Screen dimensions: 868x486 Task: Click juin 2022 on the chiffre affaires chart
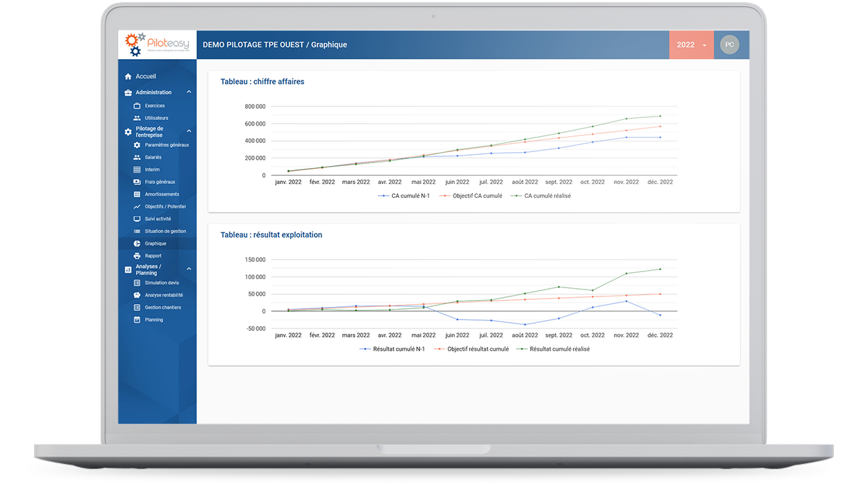[x=458, y=182]
